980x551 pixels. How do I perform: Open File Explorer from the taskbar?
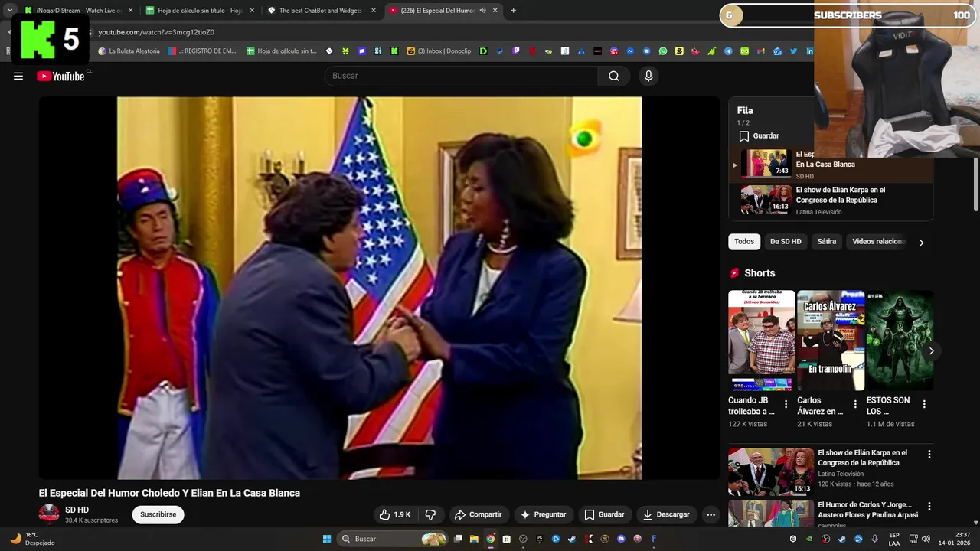[x=474, y=539]
